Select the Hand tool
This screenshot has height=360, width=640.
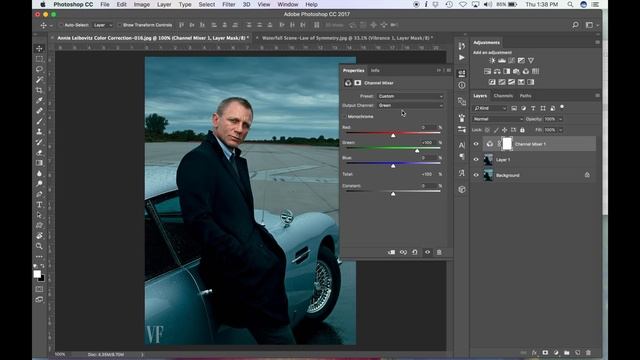coord(39,236)
